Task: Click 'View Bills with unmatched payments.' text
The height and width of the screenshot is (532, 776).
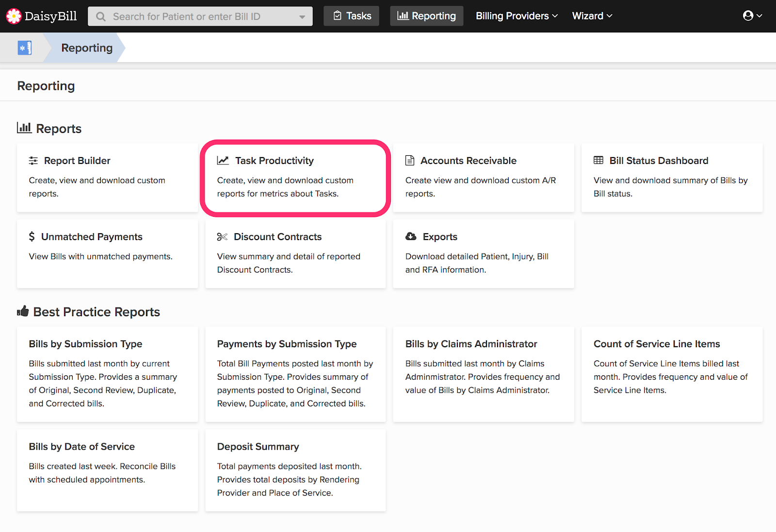Action: pos(100,257)
